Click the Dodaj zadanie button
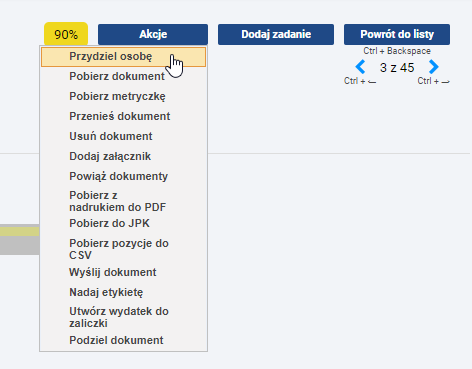 [x=276, y=34]
